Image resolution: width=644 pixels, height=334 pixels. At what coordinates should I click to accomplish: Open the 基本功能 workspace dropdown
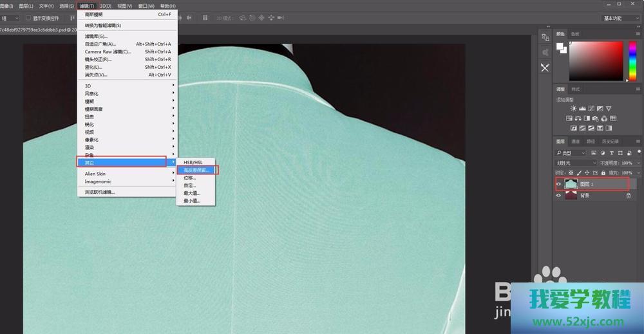tap(621, 18)
